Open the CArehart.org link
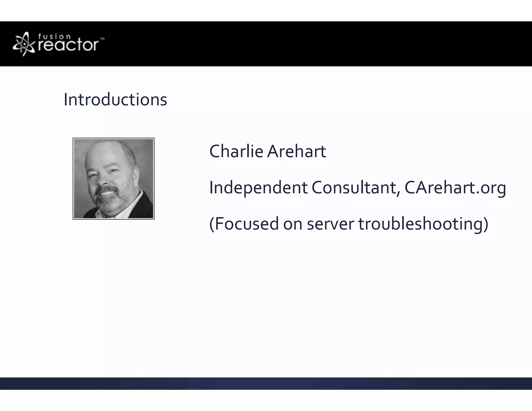This screenshot has height=411, width=532. [455, 188]
